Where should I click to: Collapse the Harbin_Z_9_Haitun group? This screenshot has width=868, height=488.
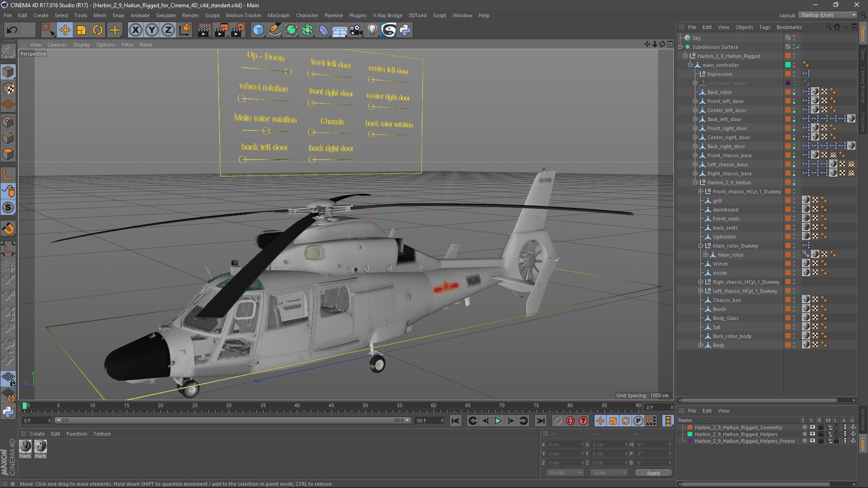click(695, 183)
